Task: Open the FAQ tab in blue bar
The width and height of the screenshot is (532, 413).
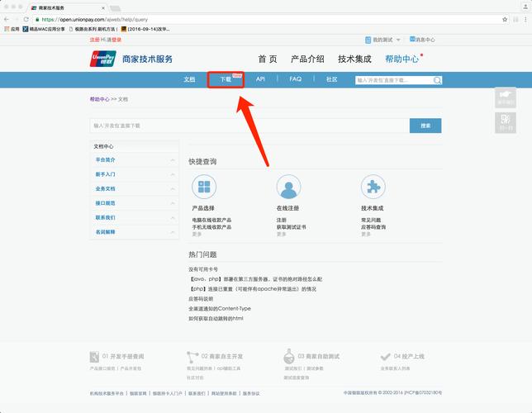Action: 295,79
